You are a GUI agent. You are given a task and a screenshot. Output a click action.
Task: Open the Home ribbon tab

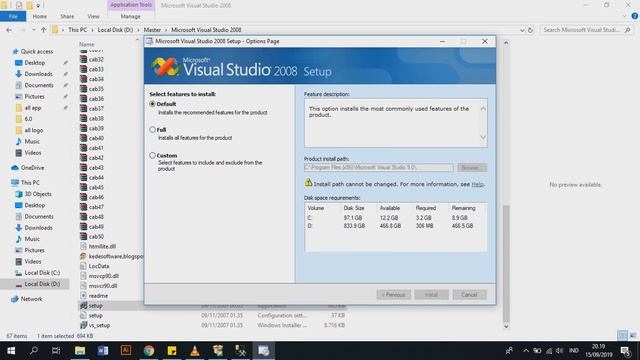[x=40, y=16]
